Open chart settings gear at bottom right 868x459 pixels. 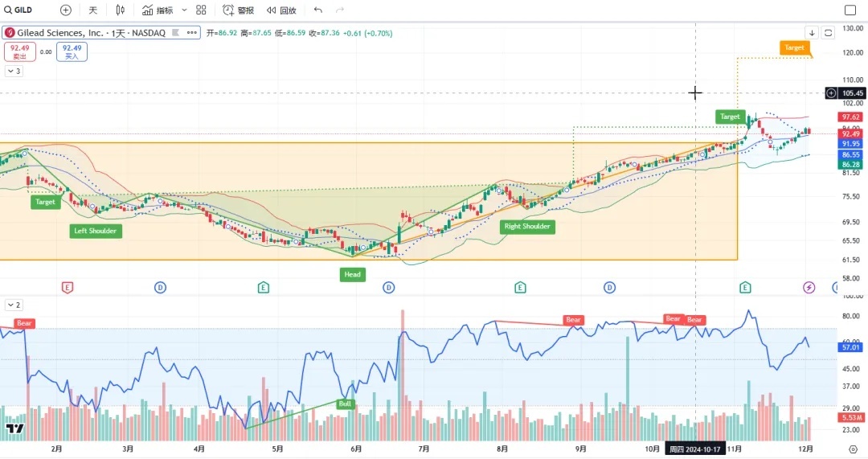[x=853, y=449]
